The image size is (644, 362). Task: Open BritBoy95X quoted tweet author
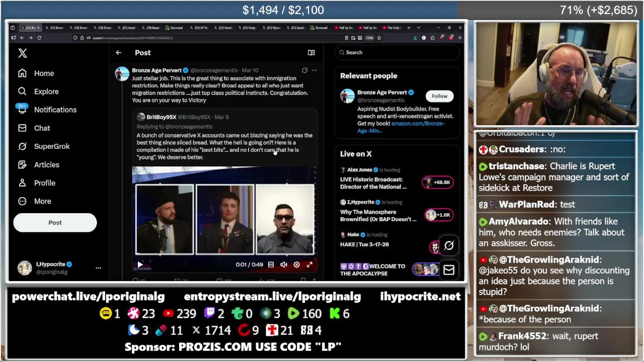161,117
